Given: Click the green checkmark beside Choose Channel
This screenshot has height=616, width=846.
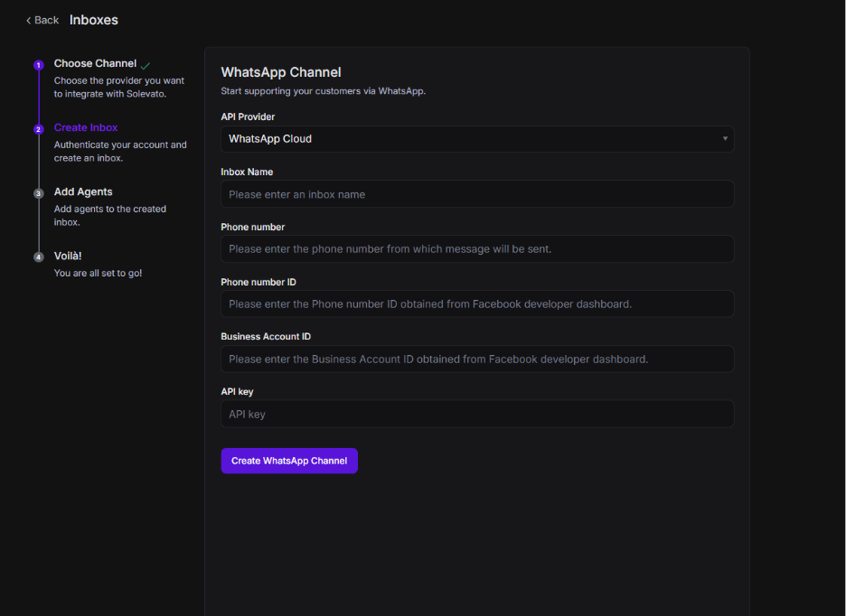Looking at the screenshot, I should 146,66.
